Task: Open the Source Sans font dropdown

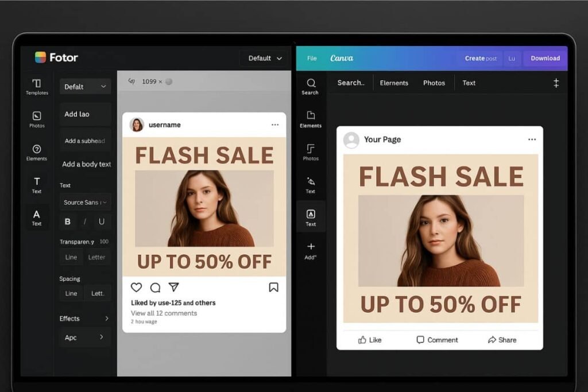Action: [x=85, y=202]
